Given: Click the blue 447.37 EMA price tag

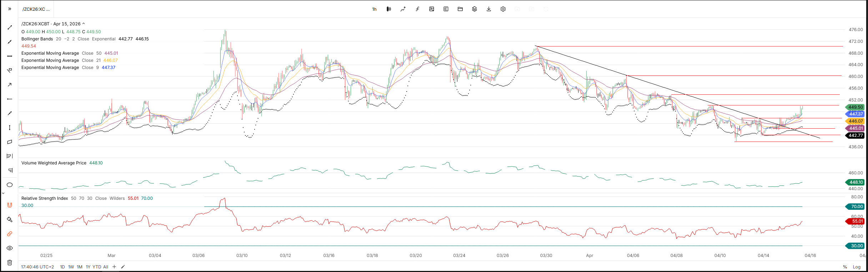Looking at the screenshot, I should (x=855, y=114).
